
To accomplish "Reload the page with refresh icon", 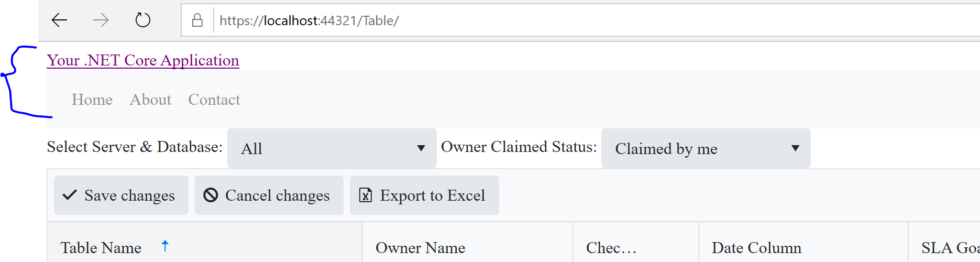I will [x=142, y=20].
